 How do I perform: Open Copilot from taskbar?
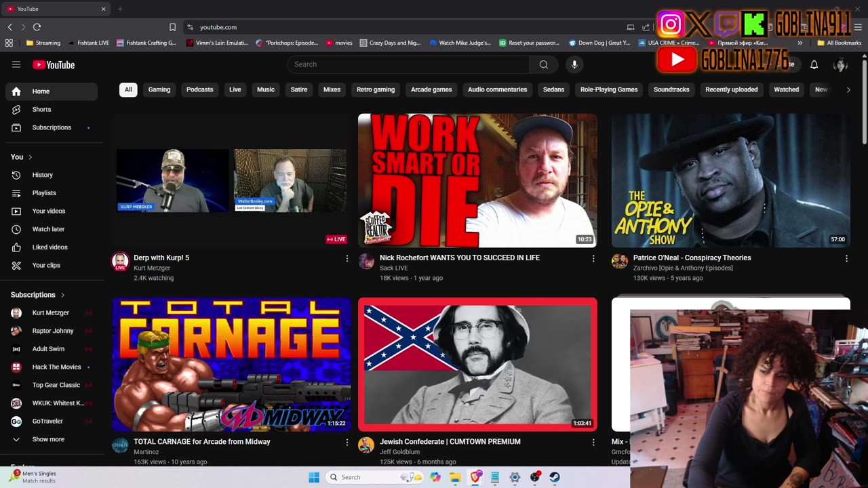click(x=435, y=477)
